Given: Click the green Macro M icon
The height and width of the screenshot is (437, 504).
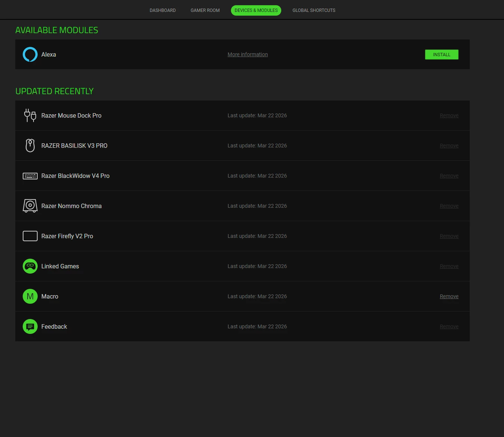Looking at the screenshot, I should coord(30,296).
